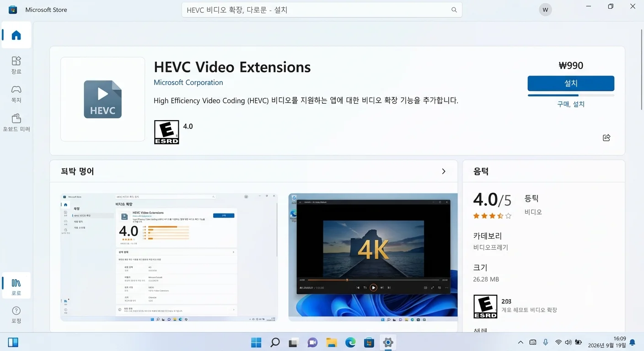644x351 pixels.
Task: Open the first store page screenshot thumbnail
Action: [x=169, y=257]
